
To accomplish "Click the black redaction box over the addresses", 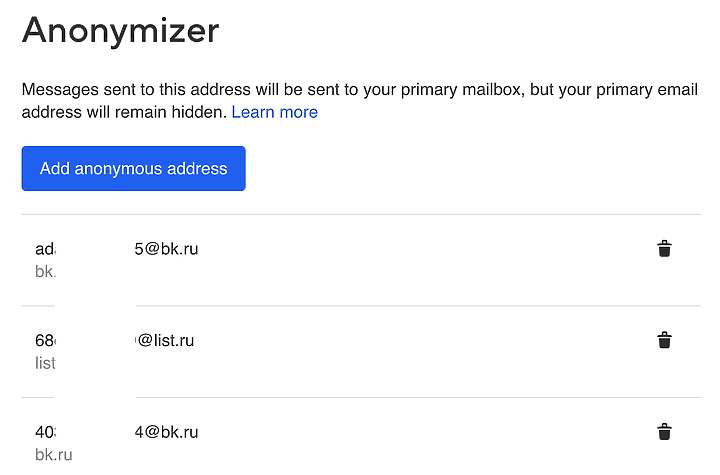I will (95, 340).
